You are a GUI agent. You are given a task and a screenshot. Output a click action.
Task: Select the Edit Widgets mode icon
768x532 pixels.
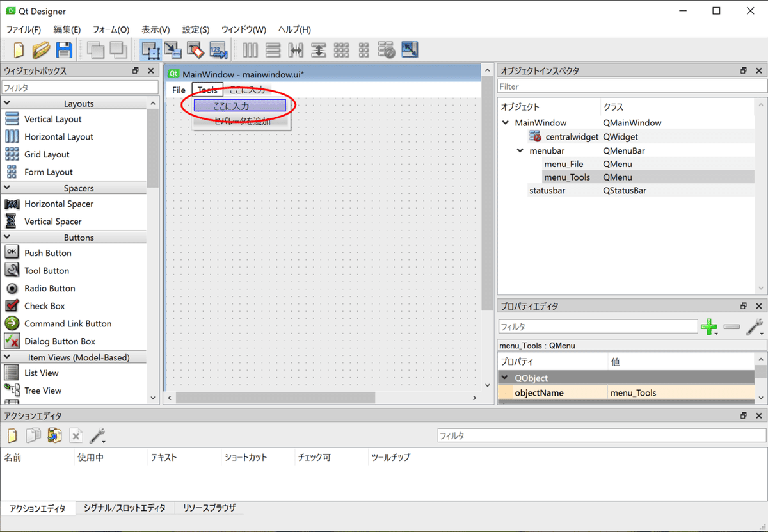[x=150, y=49]
